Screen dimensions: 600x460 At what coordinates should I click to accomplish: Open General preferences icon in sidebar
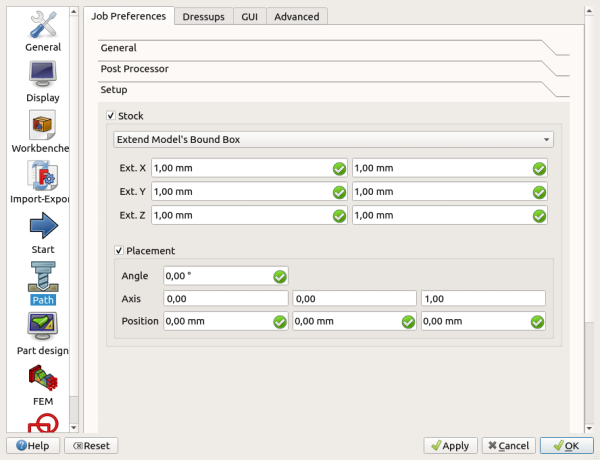pos(43,24)
